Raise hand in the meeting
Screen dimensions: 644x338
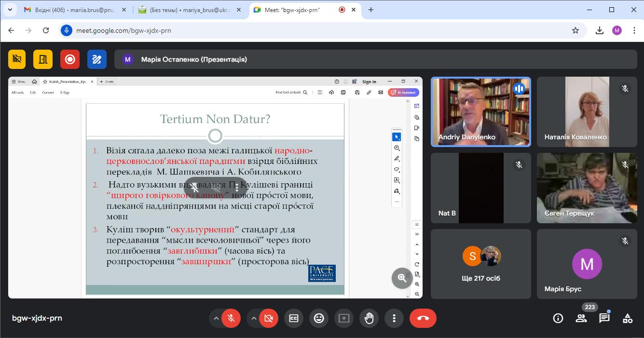click(369, 318)
